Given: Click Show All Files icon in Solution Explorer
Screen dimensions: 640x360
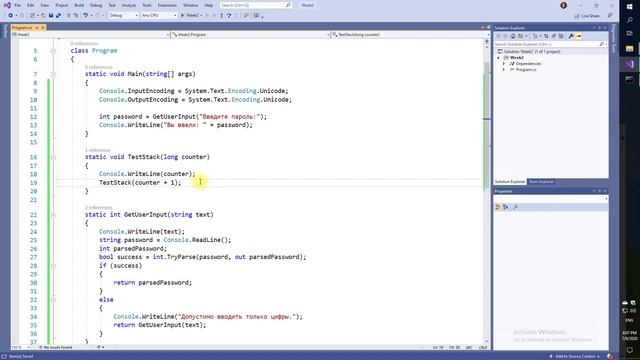Looking at the screenshot, I should point(561,36).
